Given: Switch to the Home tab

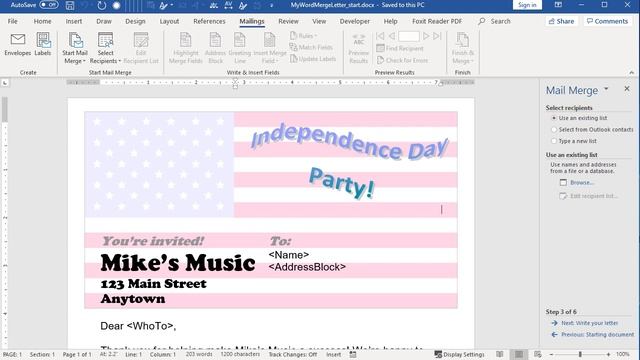Looking at the screenshot, I should [x=42, y=21].
